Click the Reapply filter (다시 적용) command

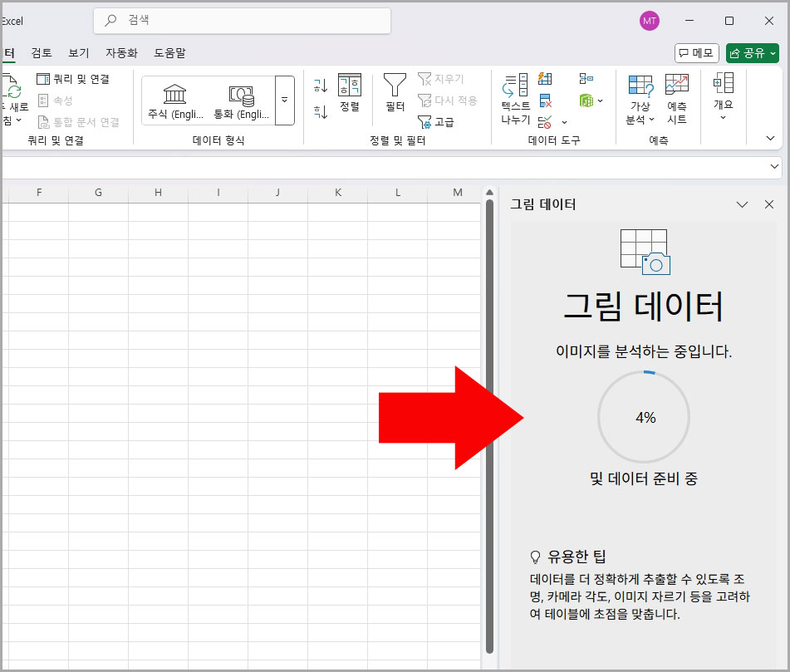click(448, 101)
